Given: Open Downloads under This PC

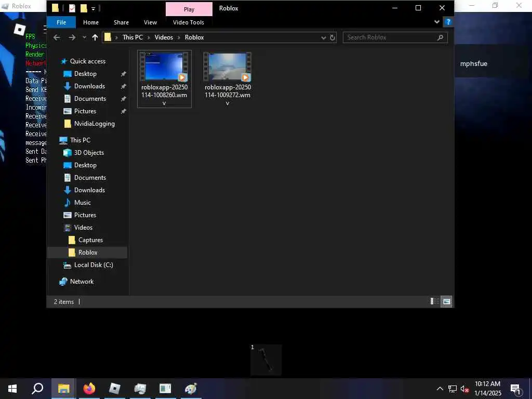Looking at the screenshot, I should pyautogui.click(x=89, y=190).
